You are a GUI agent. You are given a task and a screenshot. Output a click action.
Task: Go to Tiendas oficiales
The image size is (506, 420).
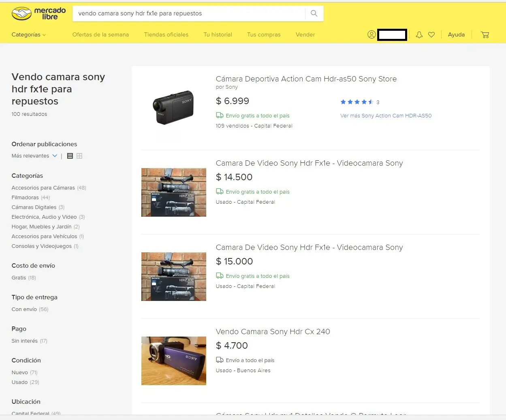(x=166, y=35)
